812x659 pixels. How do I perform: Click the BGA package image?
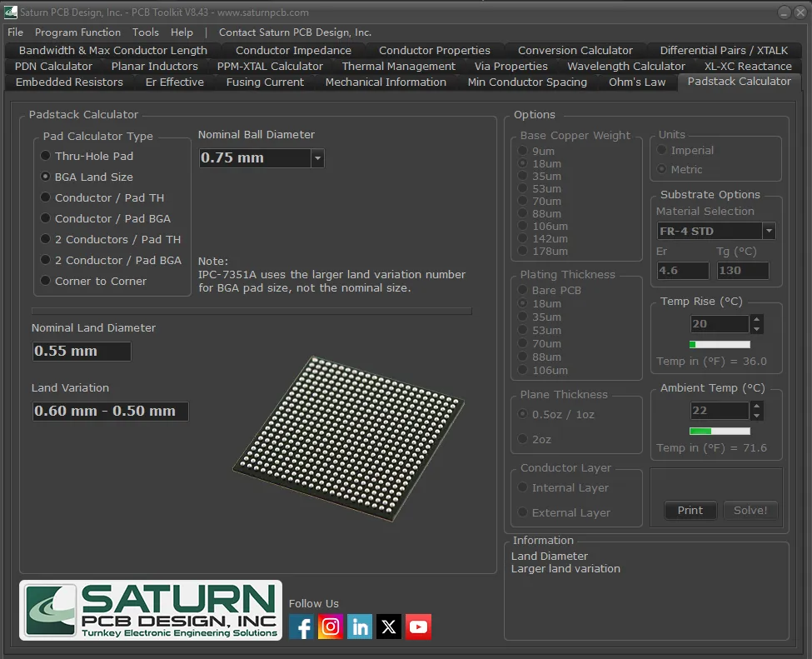(x=348, y=438)
